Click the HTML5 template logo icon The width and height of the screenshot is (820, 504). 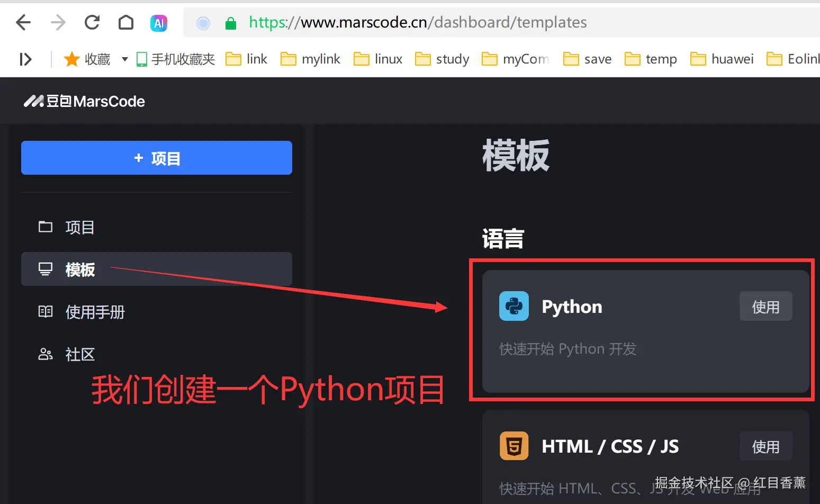tap(514, 446)
